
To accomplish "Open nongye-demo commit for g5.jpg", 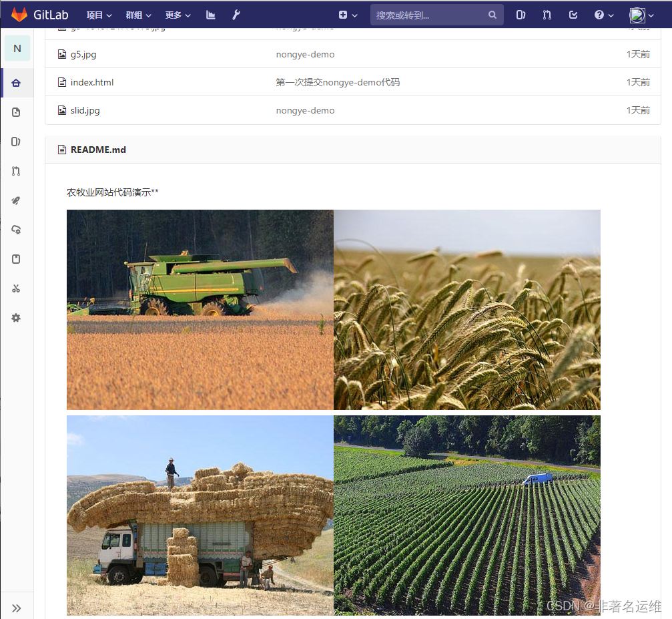I will point(305,55).
